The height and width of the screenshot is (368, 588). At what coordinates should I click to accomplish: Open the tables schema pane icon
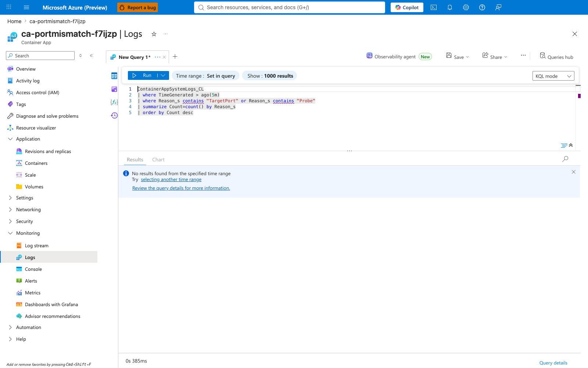pos(114,76)
